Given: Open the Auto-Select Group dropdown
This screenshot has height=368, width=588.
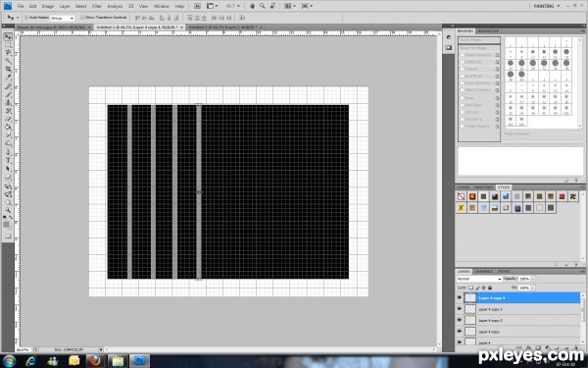Looking at the screenshot, I should point(63,18).
